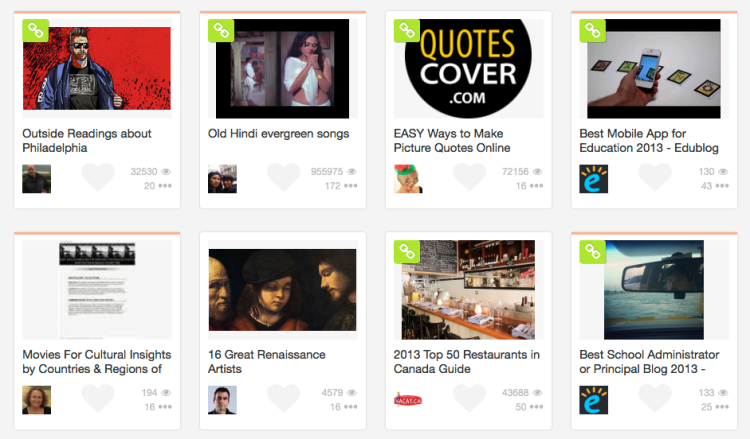
Task: Open items dots next to 172 count
Action: tap(350, 186)
